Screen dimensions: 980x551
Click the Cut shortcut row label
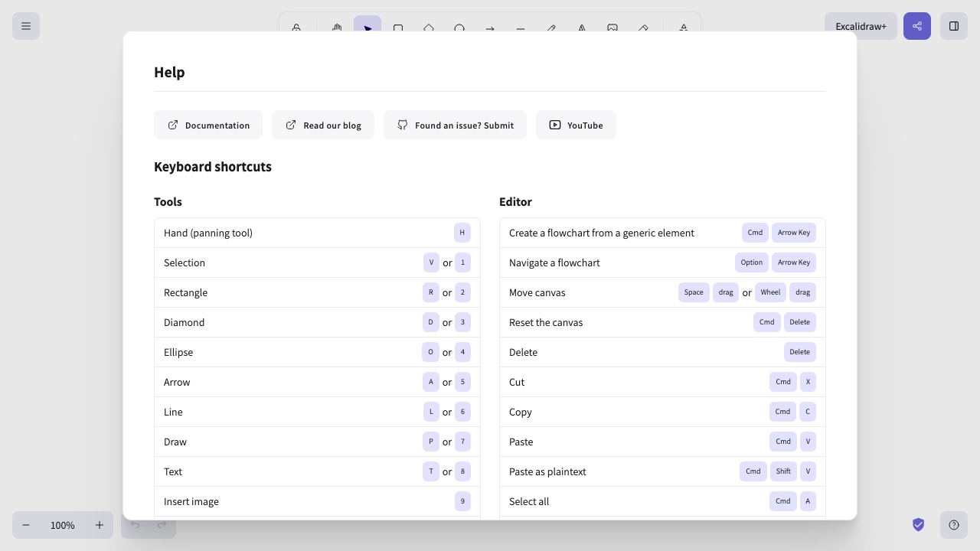517,382
